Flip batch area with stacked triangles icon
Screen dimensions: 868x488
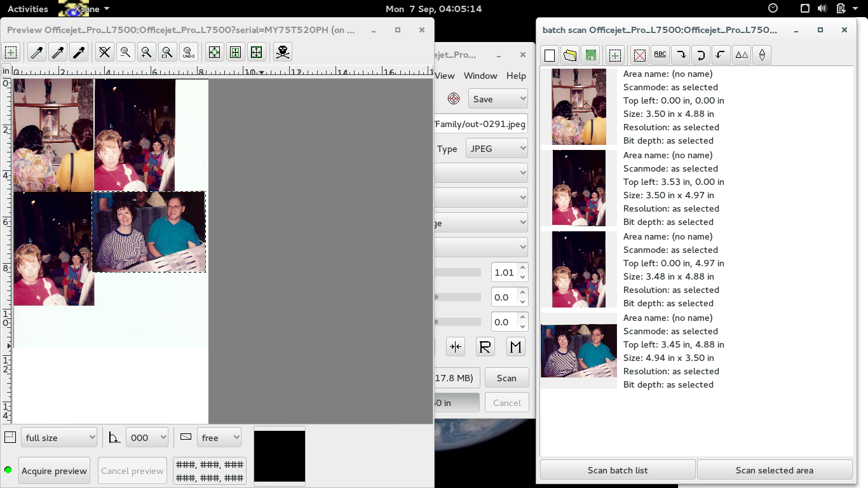coord(762,55)
